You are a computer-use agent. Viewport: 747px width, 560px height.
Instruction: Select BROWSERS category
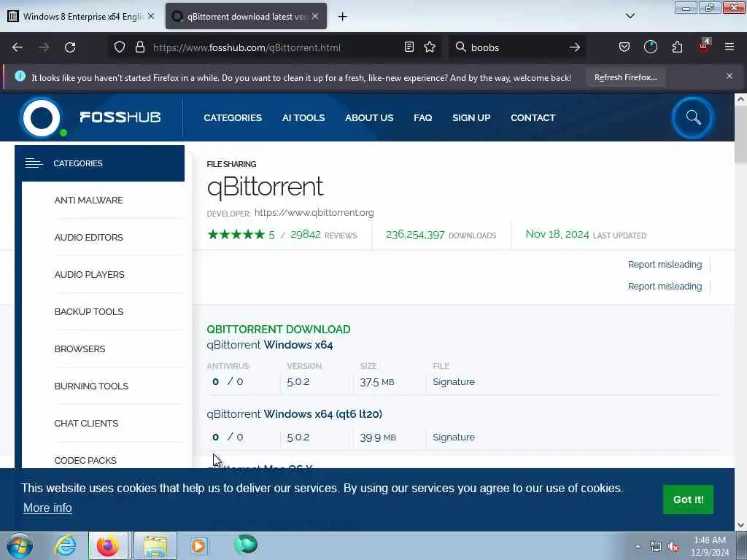[80, 349]
